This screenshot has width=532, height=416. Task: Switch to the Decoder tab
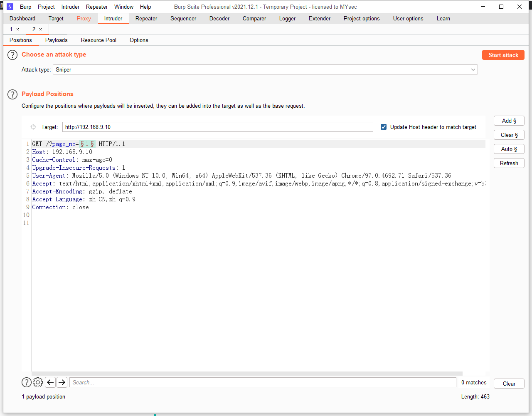(x=219, y=18)
